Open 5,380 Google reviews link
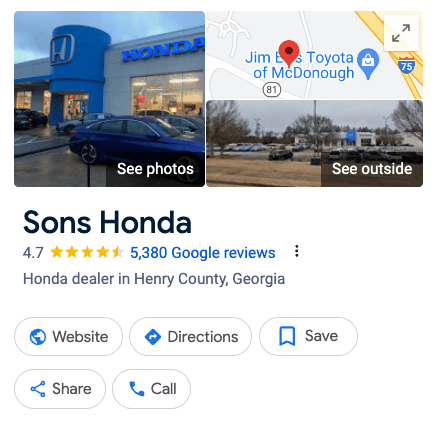The width and height of the screenshot is (435, 431). [203, 253]
